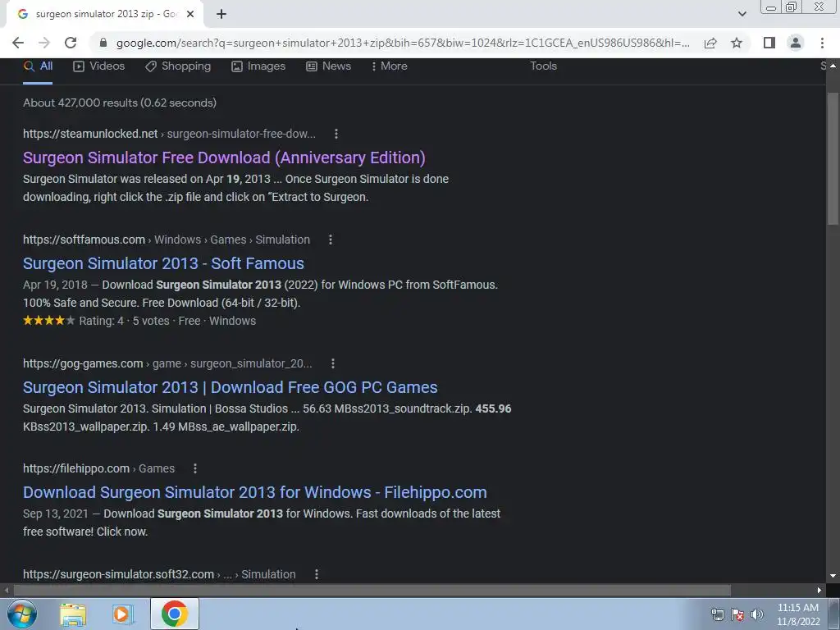
Task: Switch to Shopping results
Action: (178, 66)
